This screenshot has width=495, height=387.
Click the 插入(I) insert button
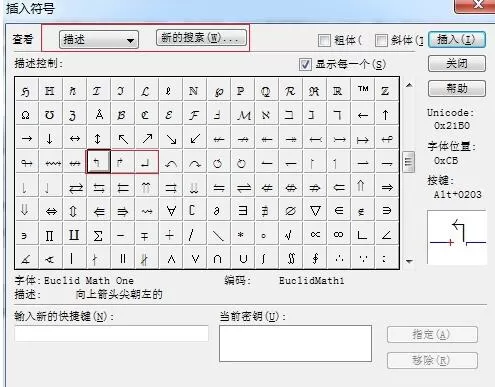coord(457,40)
